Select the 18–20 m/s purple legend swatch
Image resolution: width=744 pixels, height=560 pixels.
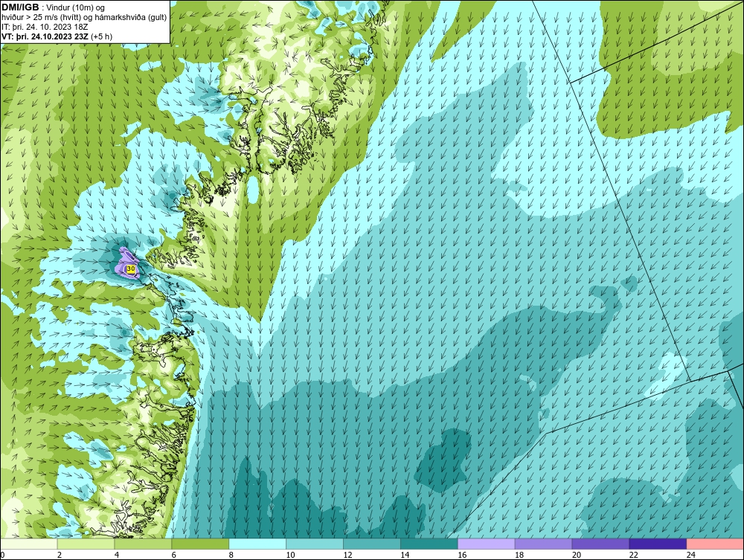543,544
